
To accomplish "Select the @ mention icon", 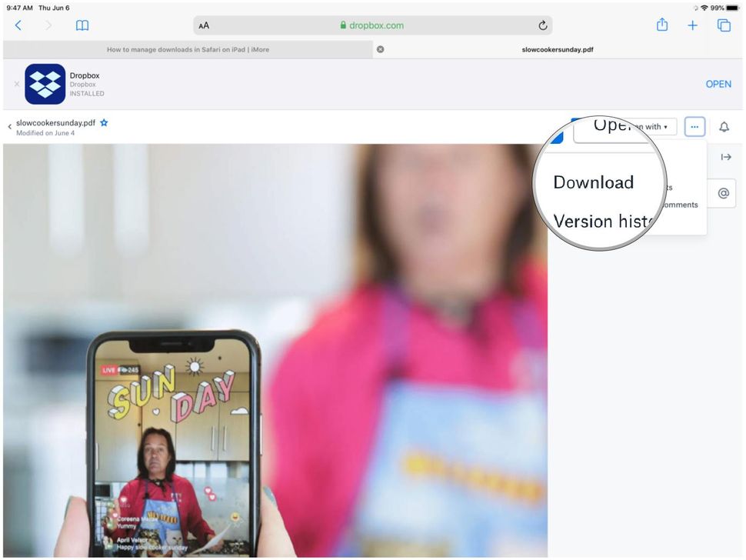I will [723, 193].
